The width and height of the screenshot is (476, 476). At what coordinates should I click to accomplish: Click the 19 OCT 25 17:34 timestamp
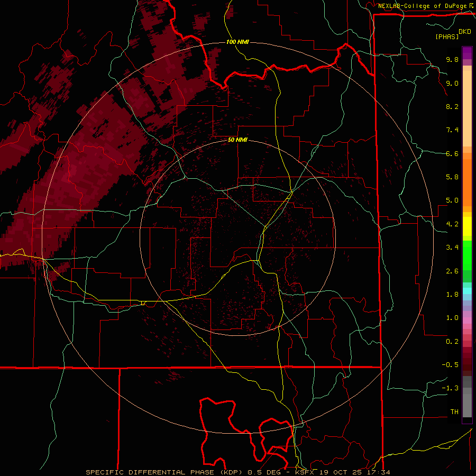click(354, 472)
